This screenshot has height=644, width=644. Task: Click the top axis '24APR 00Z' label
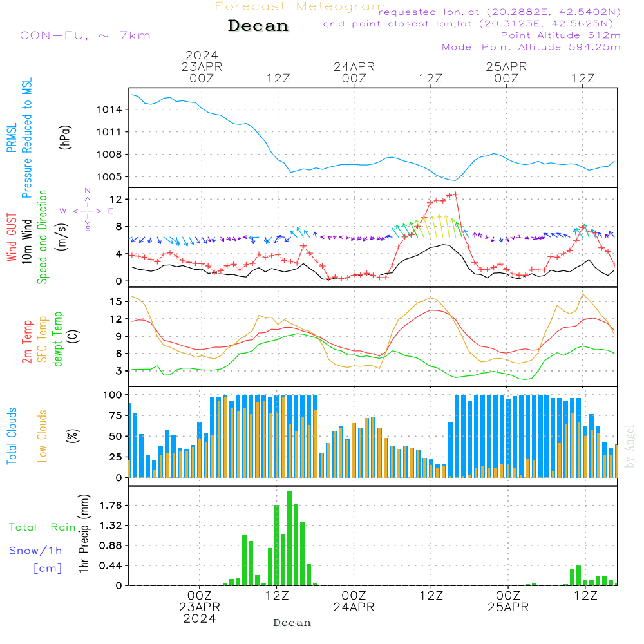coord(354,72)
